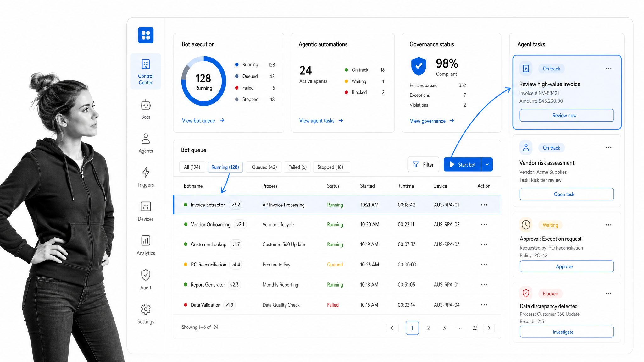Click the pagination ellipsis
Screen dimensions: 644x362
[459, 328]
